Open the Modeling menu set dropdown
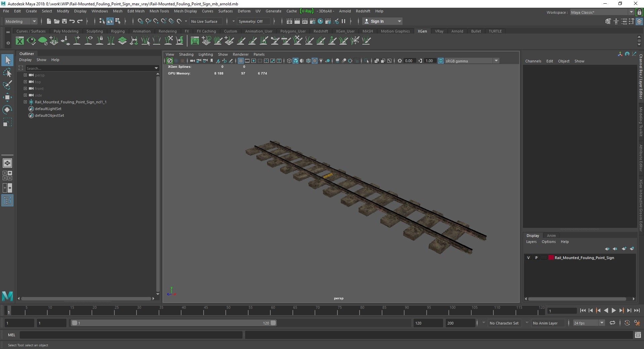Screen dimensions: 644x349 click(x=21, y=21)
